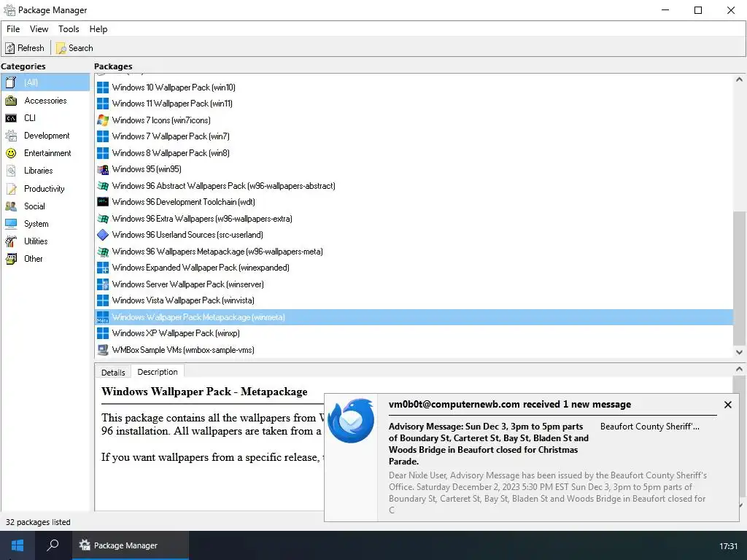Screen dimensions: 747x560
Task: Select the System category icon
Action: click(11, 224)
